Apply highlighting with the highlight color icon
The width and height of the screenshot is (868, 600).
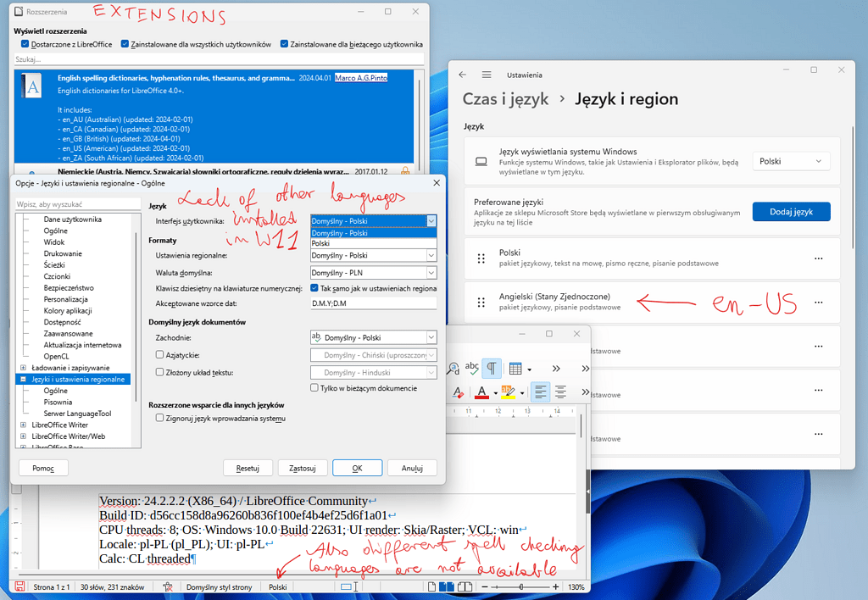(x=509, y=392)
